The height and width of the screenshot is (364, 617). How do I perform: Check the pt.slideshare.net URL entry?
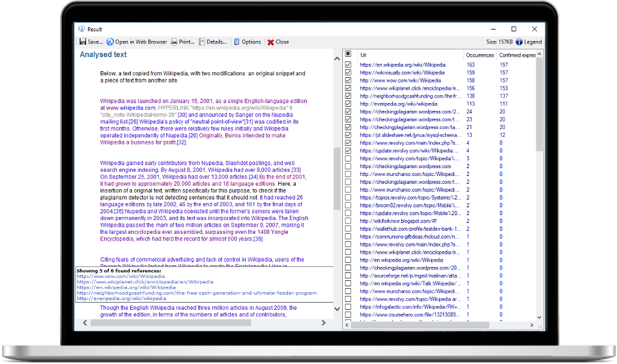348,134
